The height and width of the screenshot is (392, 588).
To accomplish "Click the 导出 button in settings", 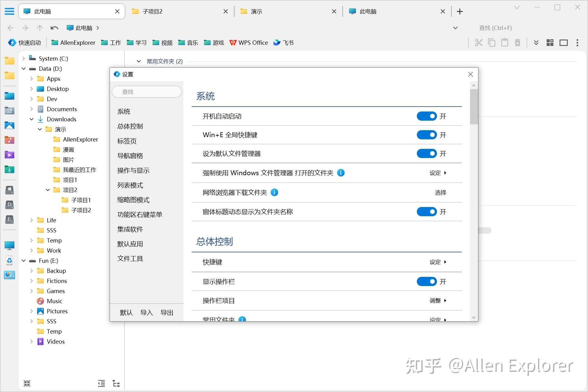I will [x=167, y=312].
